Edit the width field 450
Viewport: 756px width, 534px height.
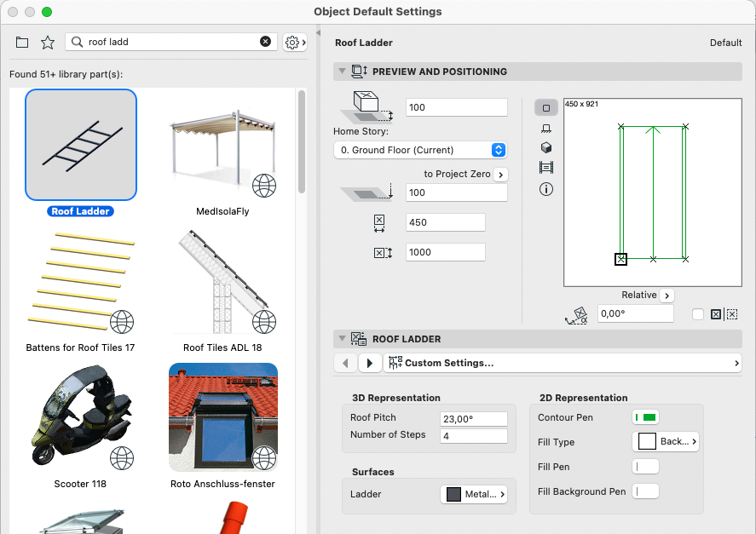(446, 222)
